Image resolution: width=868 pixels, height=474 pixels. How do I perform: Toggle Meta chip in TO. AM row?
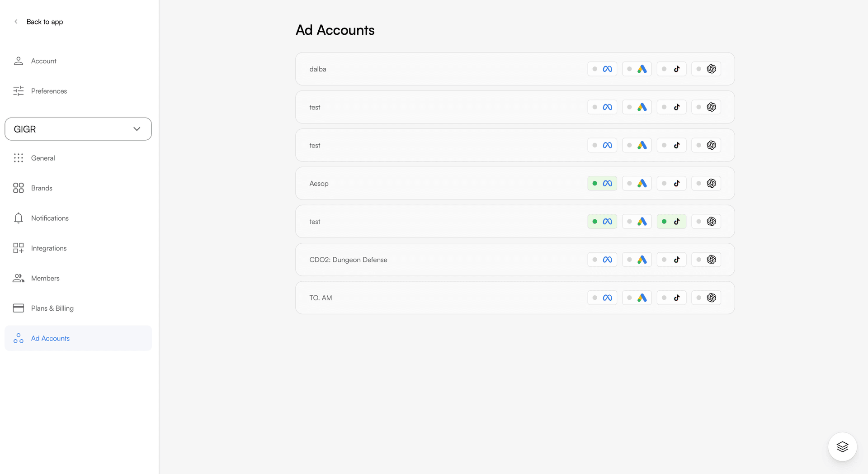coord(602,298)
